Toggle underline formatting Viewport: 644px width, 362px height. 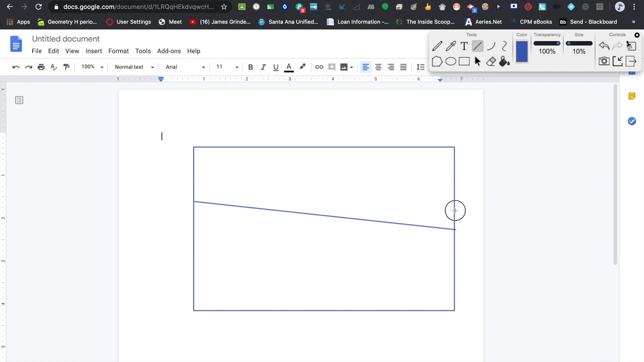tap(276, 67)
